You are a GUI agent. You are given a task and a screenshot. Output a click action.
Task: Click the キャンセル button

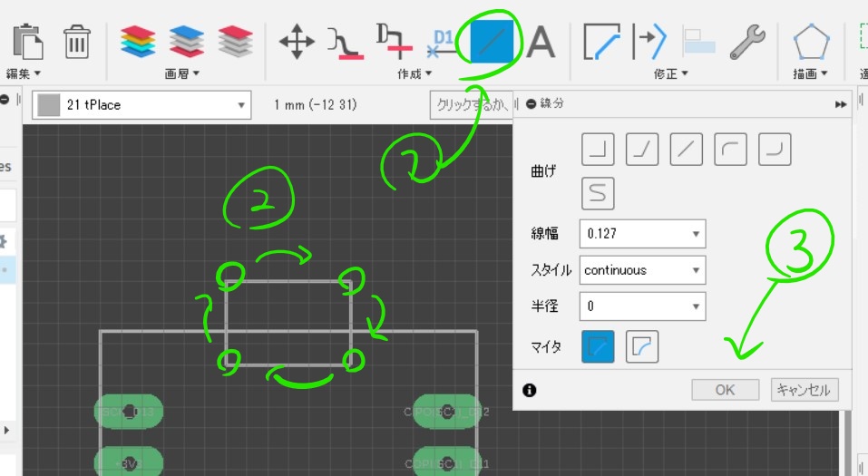click(805, 390)
